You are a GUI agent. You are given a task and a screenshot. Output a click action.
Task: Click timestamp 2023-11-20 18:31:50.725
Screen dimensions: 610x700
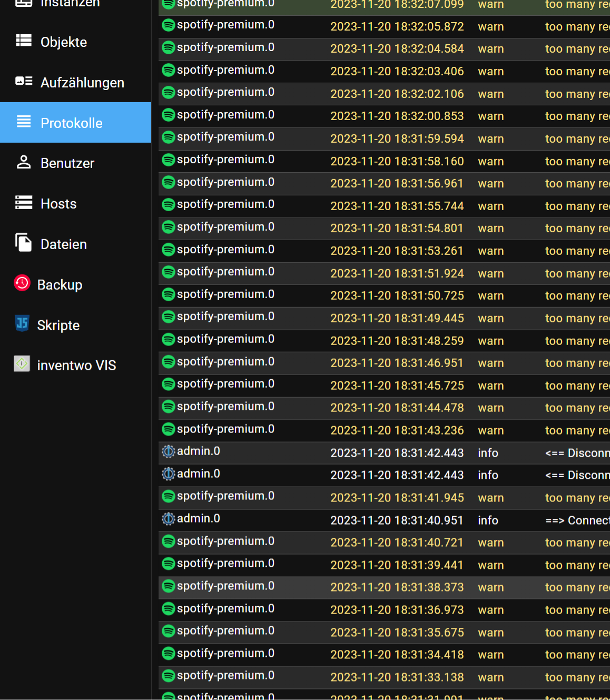[x=397, y=295]
